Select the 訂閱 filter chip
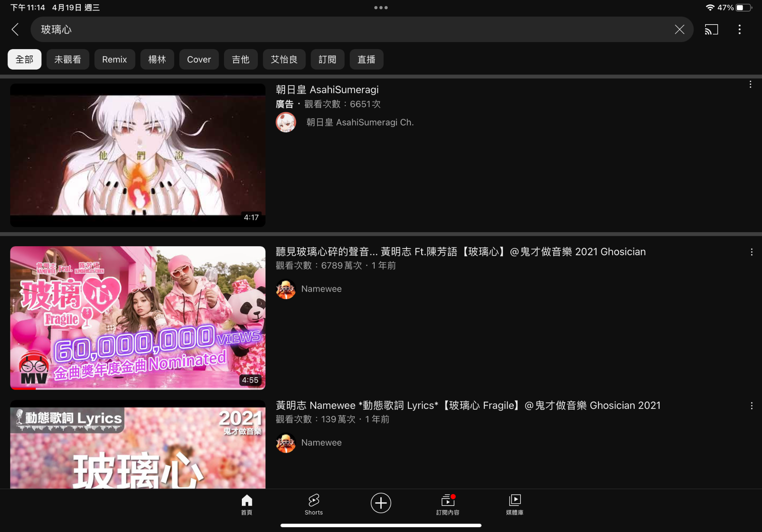Image resolution: width=762 pixels, height=532 pixels. coord(327,60)
